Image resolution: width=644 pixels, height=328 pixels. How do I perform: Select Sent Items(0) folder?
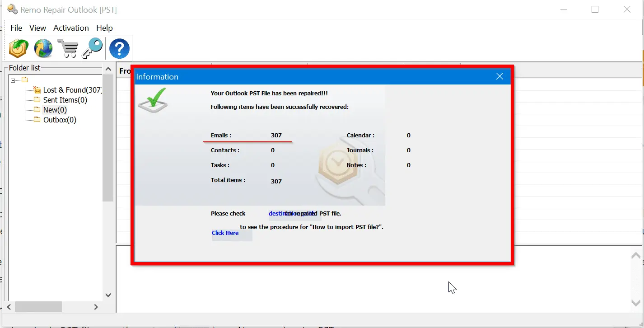(65, 100)
